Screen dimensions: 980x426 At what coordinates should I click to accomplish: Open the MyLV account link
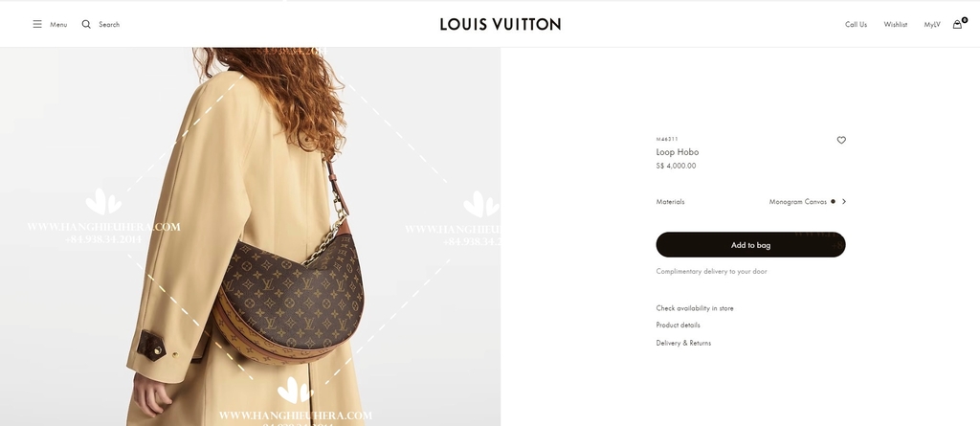[932, 24]
